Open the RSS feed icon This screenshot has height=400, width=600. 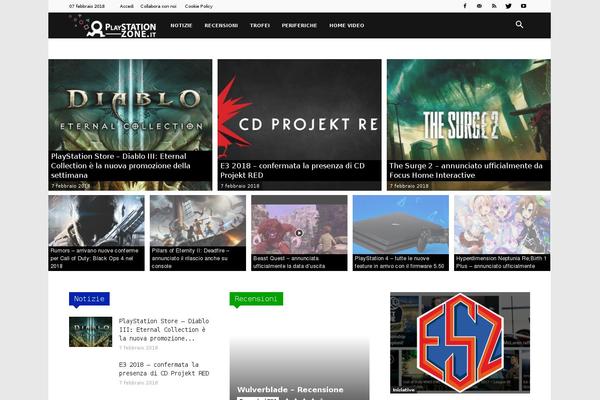pyautogui.click(x=494, y=6)
